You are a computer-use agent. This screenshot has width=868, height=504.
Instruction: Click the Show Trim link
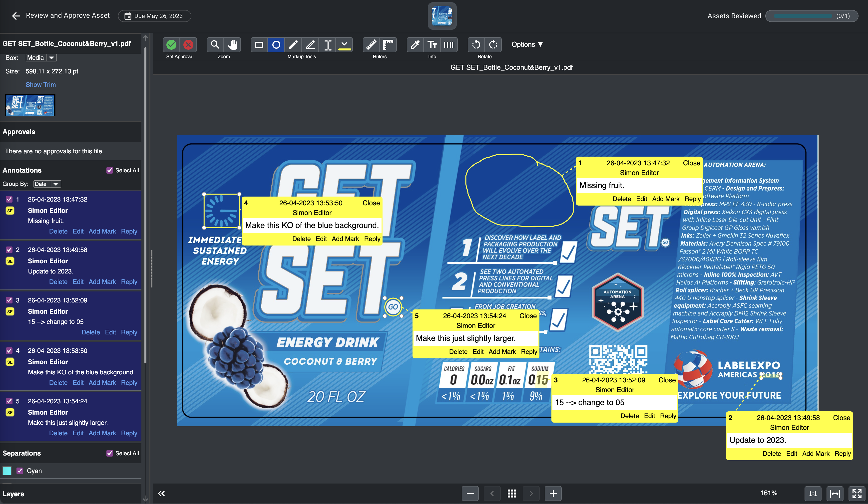pyautogui.click(x=41, y=85)
